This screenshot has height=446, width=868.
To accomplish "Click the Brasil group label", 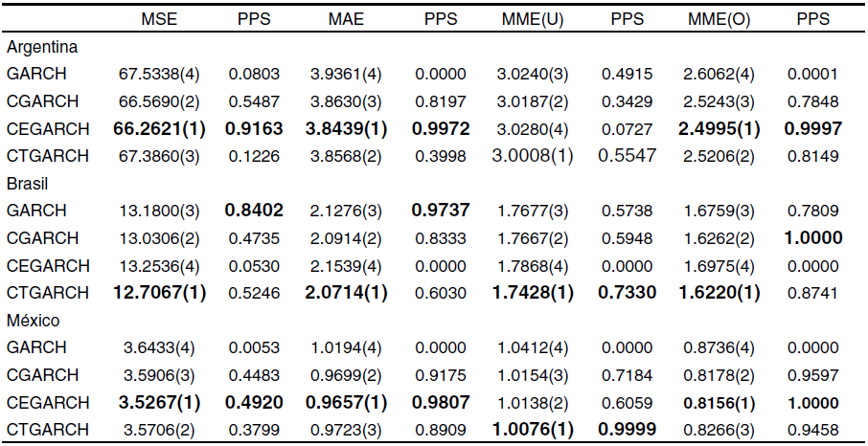I will point(27,183).
